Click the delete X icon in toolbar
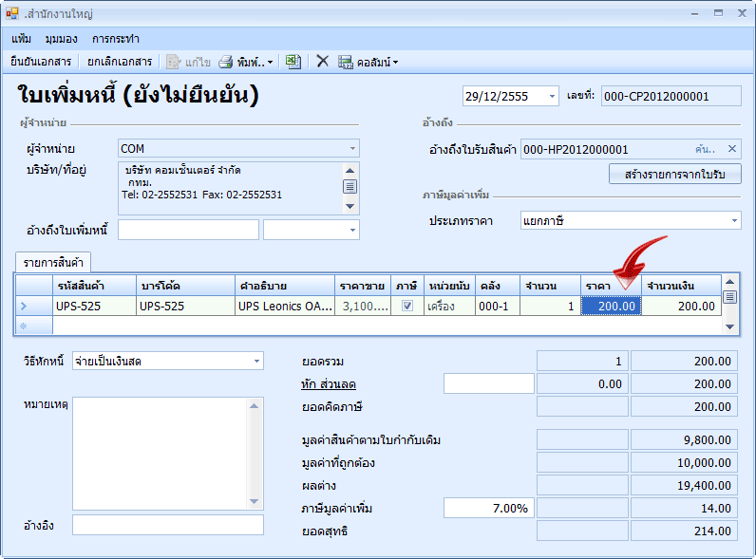Image resolution: width=756 pixels, height=559 pixels. click(x=323, y=62)
